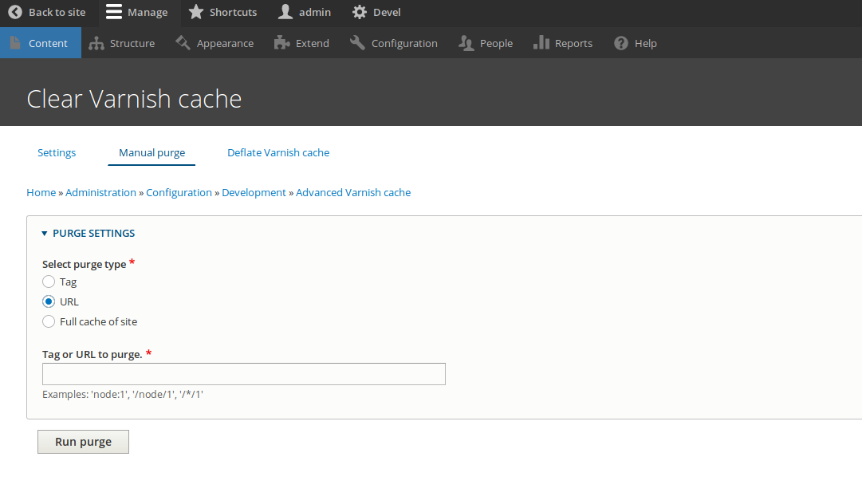Open the Reports menu label
Screen dimensions: 862x504
pyautogui.click(x=573, y=43)
